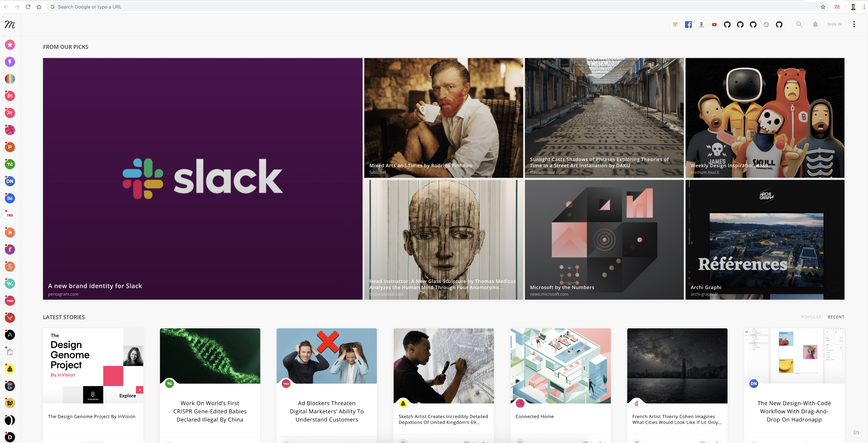868x443 pixels.
Task: Select LATEST STORIES tab section
Action: pos(64,316)
